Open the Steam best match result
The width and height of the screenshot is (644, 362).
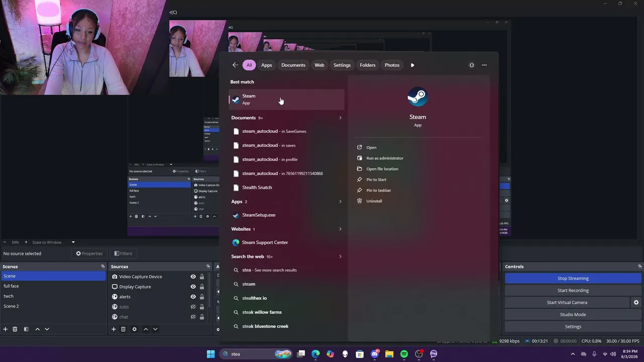click(287, 99)
